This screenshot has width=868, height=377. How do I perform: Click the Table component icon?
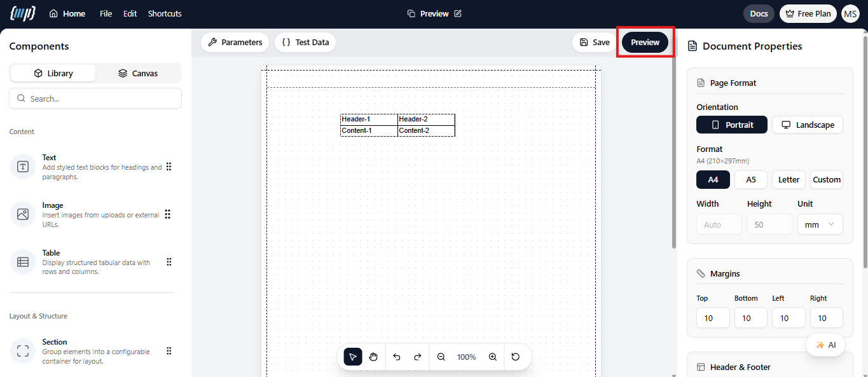[x=23, y=262]
